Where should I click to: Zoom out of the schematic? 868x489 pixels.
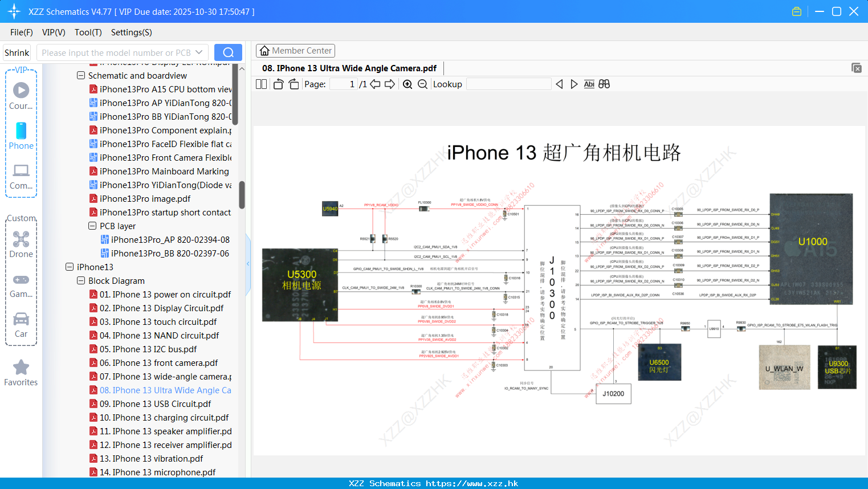point(422,84)
